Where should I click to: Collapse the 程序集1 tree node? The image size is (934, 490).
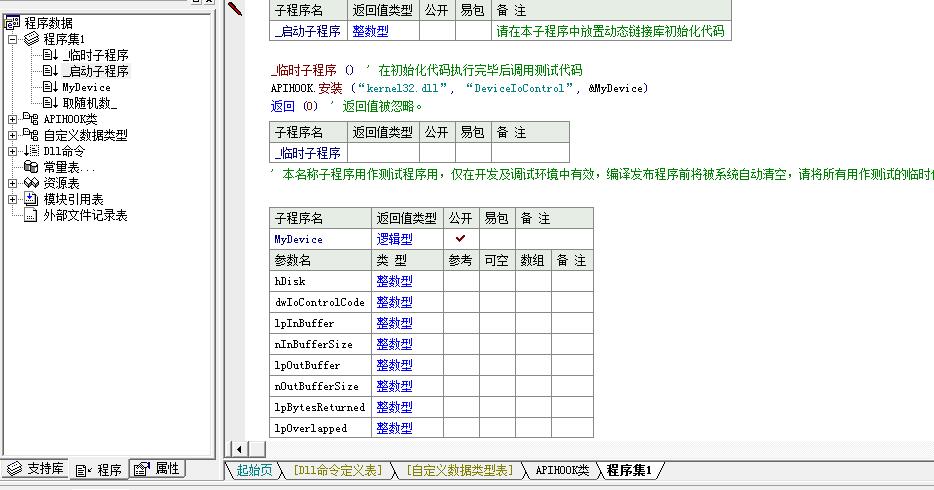click(13, 40)
